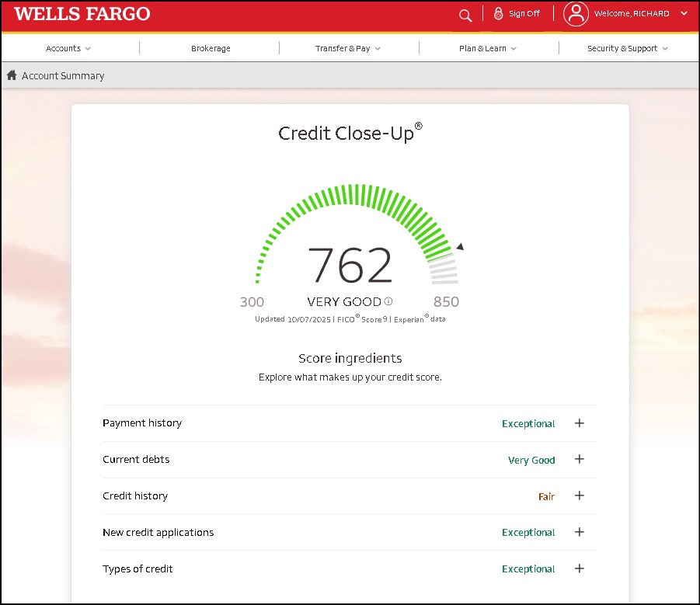Click the info icon next to VERY GOOD

[x=388, y=301]
